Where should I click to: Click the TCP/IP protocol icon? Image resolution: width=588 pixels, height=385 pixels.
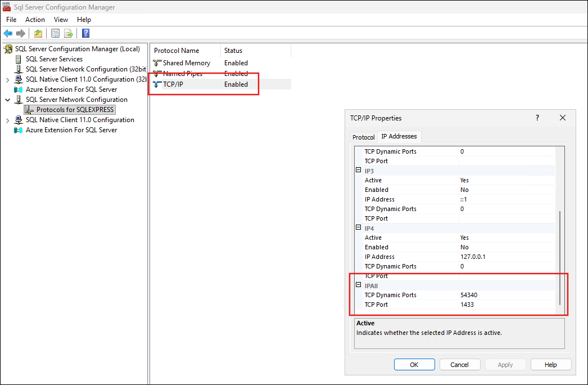pos(157,84)
